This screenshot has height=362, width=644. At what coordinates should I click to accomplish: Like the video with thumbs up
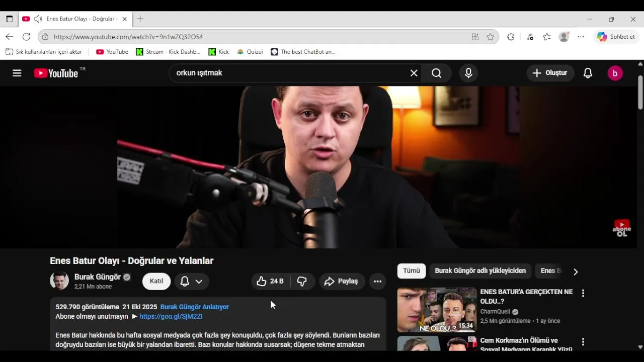[x=270, y=281]
